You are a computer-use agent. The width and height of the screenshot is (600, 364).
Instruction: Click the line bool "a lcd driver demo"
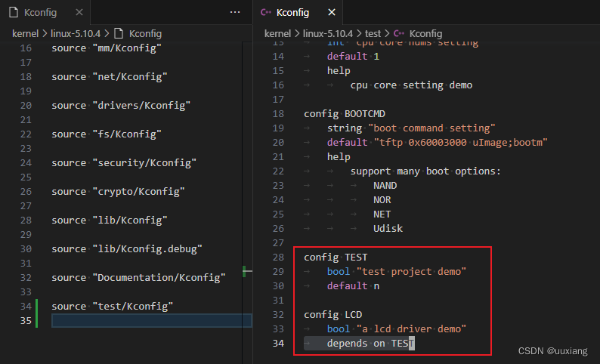tap(397, 329)
